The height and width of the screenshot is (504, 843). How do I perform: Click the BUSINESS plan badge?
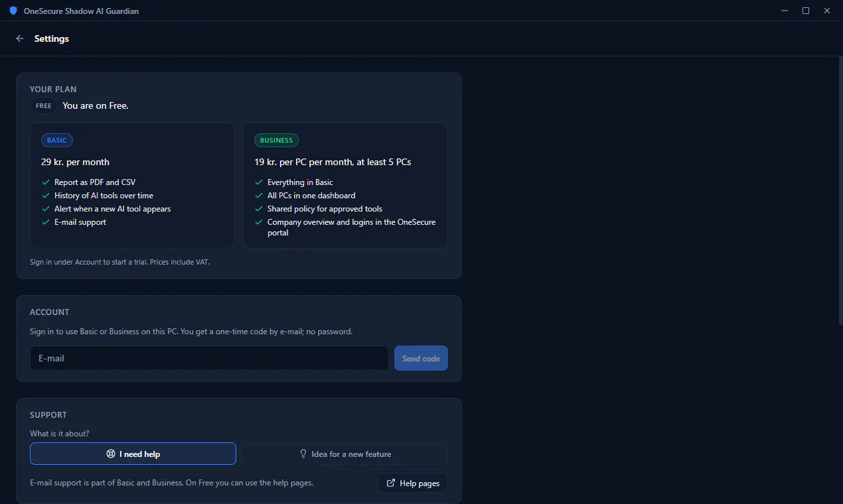(276, 141)
